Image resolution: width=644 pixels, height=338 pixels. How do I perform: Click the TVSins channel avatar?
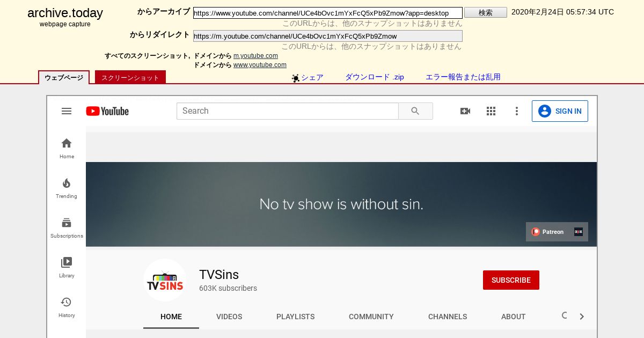[165, 281]
